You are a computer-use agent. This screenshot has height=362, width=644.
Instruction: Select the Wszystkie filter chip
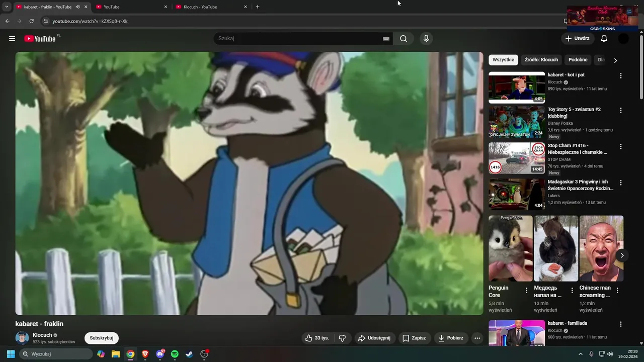[503, 60]
